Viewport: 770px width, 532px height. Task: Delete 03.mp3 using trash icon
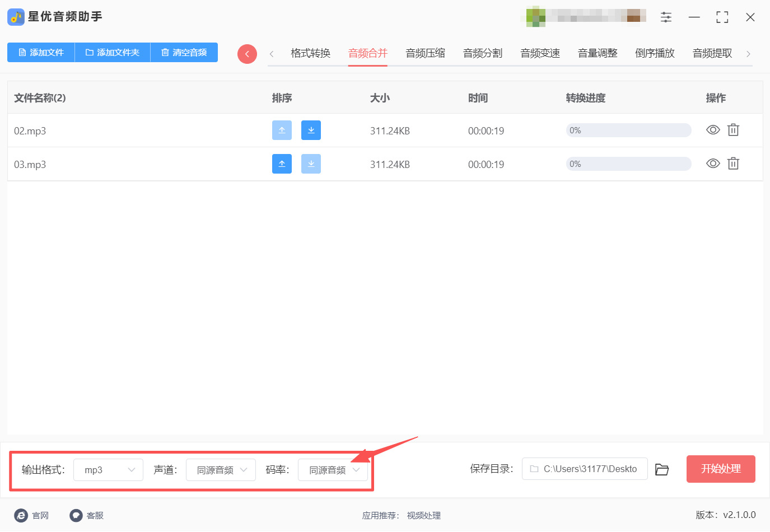pos(733,164)
